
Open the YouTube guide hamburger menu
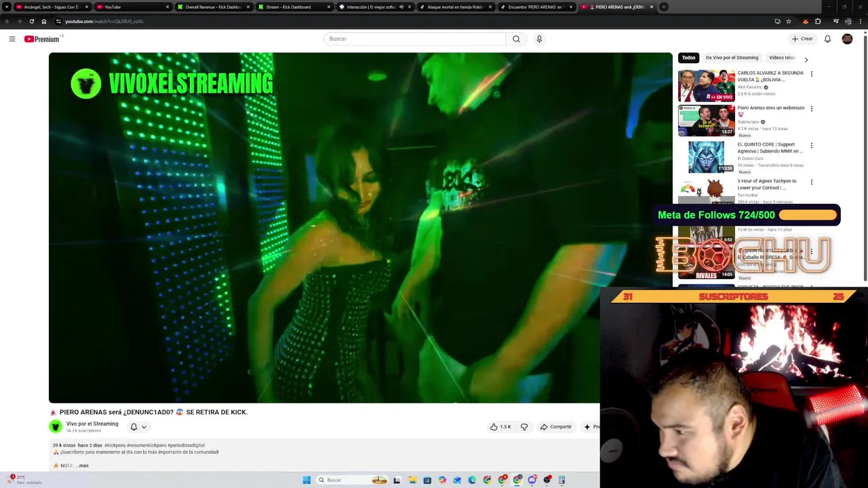(x=12, y=39)
